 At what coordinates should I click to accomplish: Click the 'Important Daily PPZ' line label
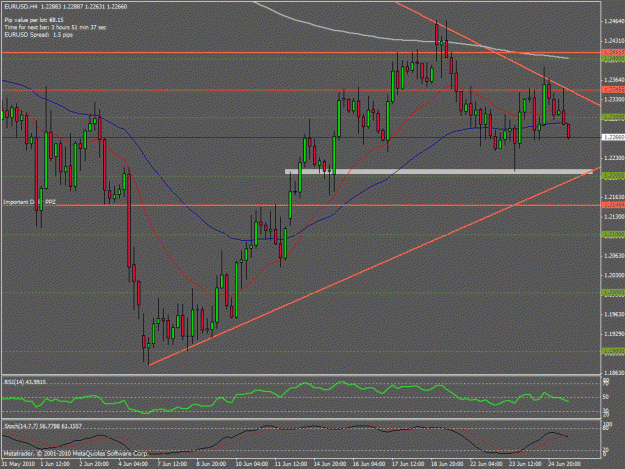coord(29,202)
